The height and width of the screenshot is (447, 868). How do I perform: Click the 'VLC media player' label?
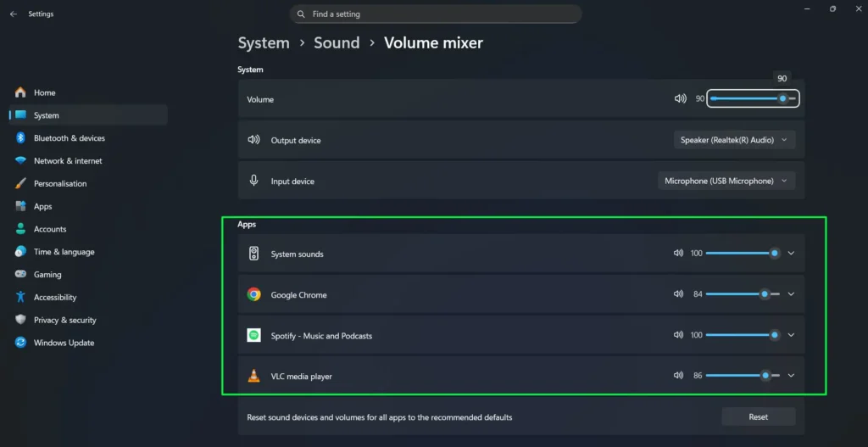coord(301,376)
